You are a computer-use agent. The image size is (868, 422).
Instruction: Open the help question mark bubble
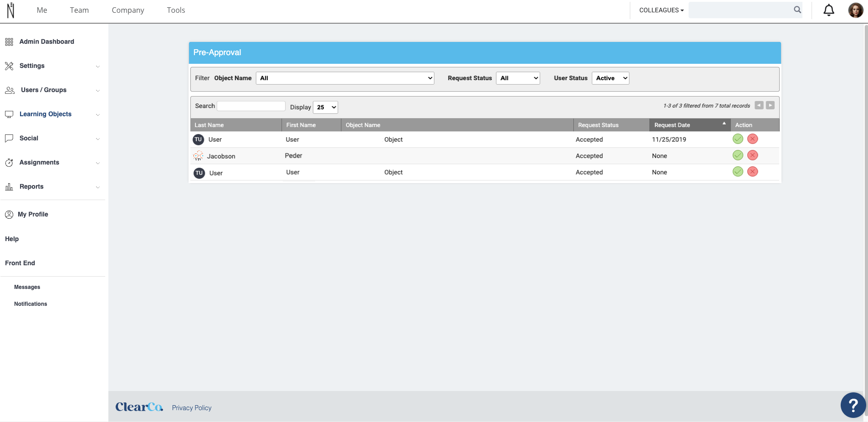pos(853,405)
